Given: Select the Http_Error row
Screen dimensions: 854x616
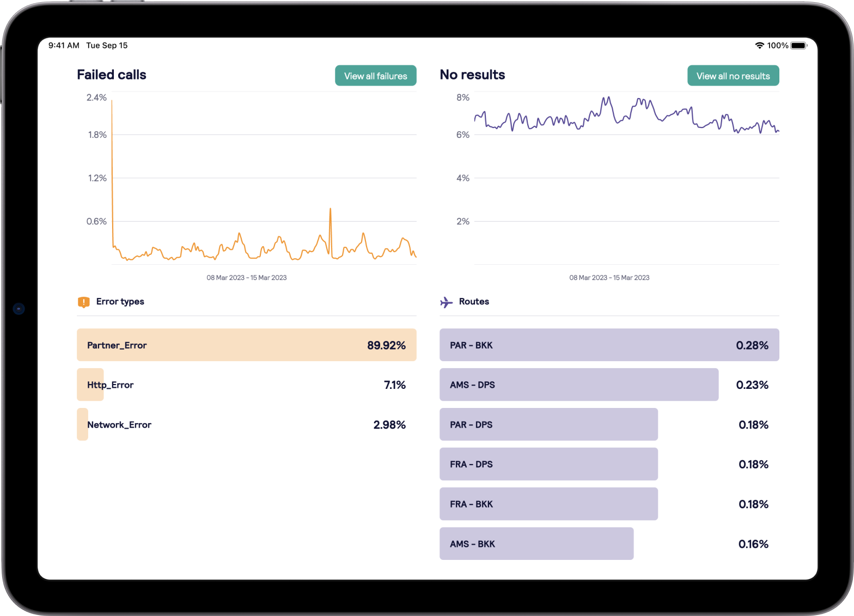Looking at the screenshot, I should coord(246,385).
